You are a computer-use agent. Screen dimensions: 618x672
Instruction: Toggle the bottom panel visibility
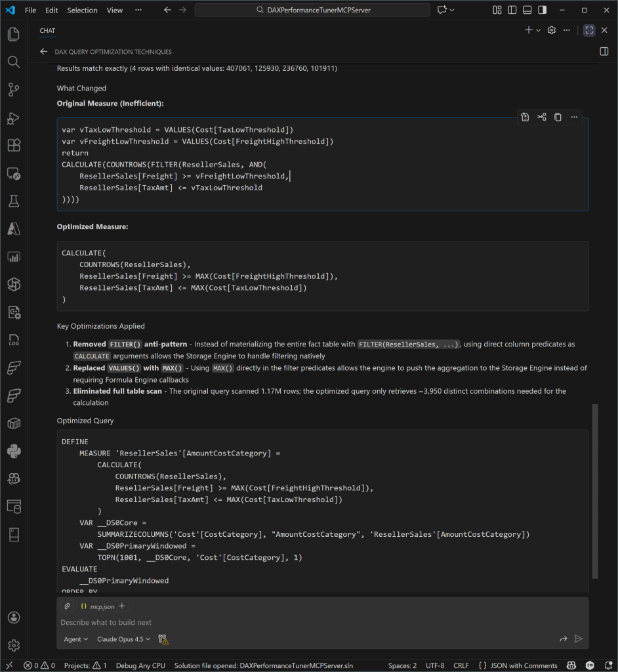[527, 10]
